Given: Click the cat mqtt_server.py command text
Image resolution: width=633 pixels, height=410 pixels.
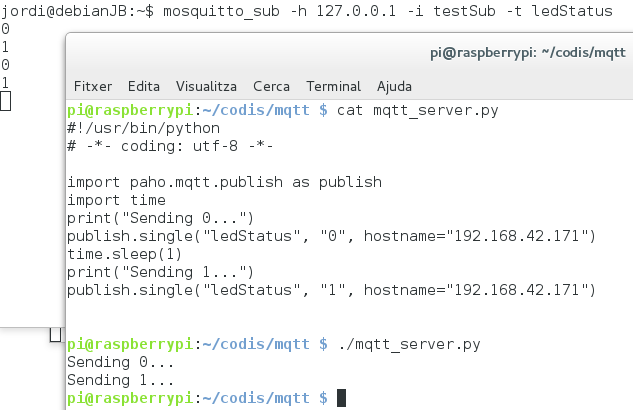Looking at the screenshot, I should tap(418, 110).
